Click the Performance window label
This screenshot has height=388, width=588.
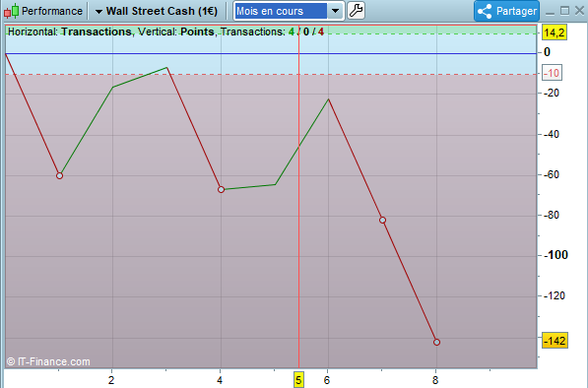pos(52,11)
